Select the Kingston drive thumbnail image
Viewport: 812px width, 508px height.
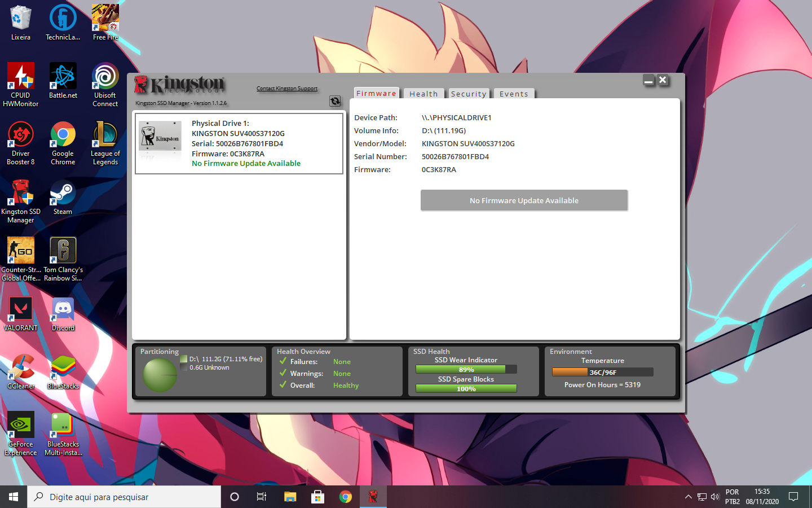click(160, 136)
